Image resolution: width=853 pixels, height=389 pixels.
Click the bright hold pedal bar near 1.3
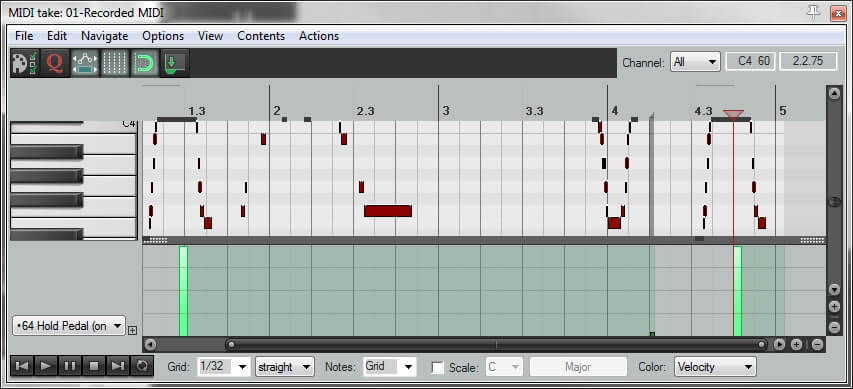click(x=183, y=291)
